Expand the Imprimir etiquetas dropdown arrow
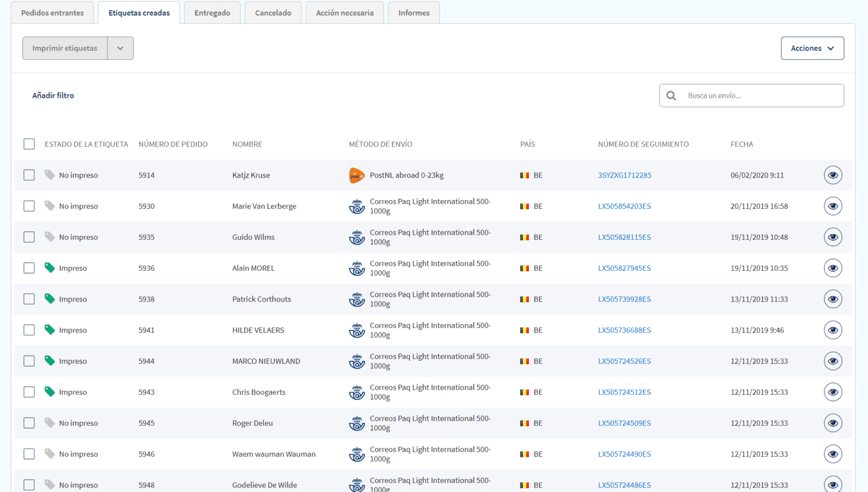868x492 pixels. click(x=120, y=48)
